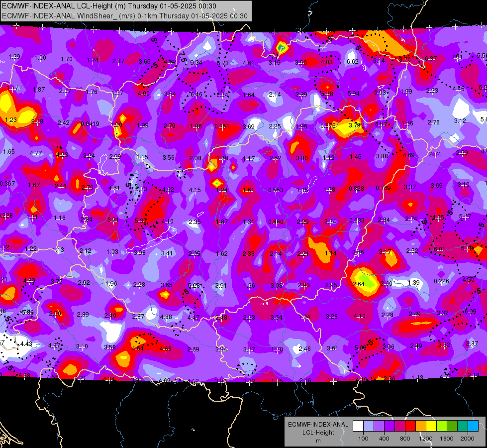Click the 3.12 wind shear value
Screen dimensions: 487x448
click(460, 120)
